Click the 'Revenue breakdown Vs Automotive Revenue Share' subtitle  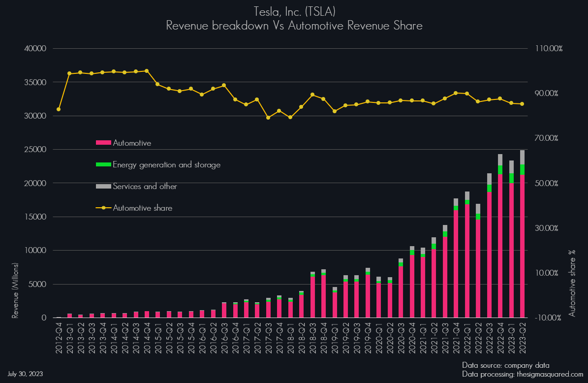pos(294,26)
